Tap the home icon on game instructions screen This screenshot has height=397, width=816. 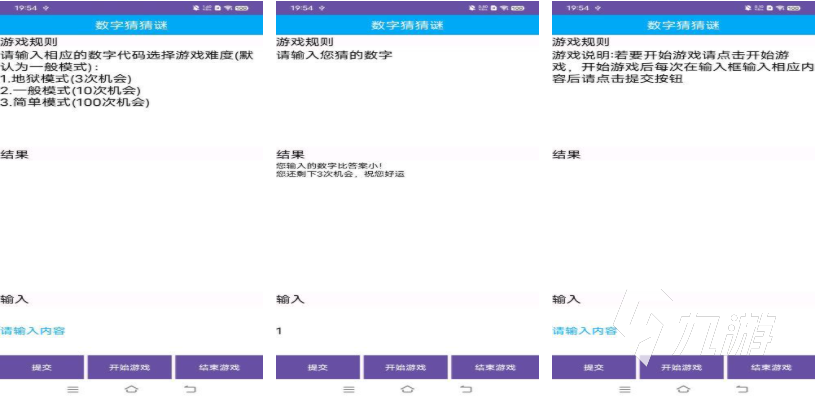tap(683, 389)
